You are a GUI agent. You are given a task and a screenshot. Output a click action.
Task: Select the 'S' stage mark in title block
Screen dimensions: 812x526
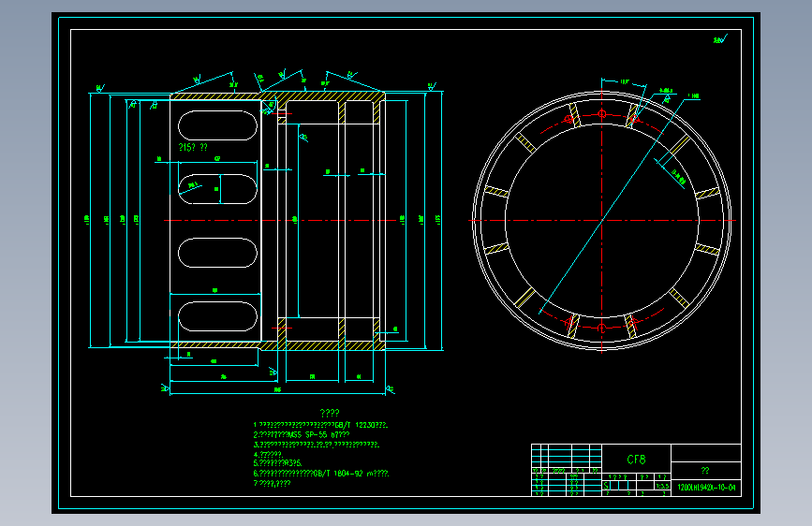pyautogui.click(x=606, y=486)
